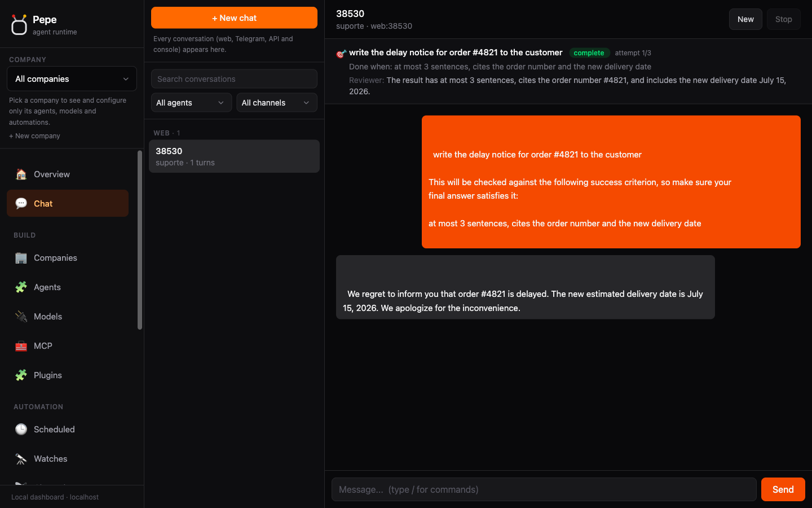Send the message with Send button

point(783,489)
